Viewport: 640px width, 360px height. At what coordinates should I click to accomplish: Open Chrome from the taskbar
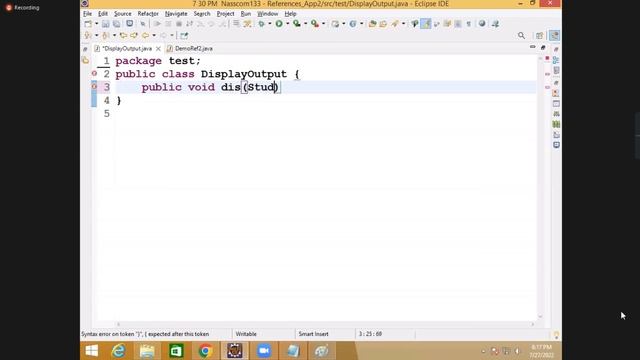(x=205, y=351)
